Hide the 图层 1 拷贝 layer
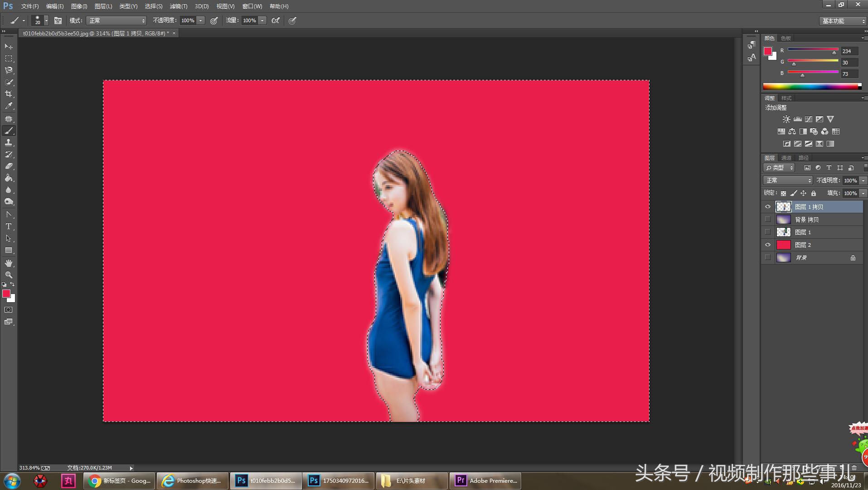The height and width of the screenshot is (490, 868). coord(767,207)
